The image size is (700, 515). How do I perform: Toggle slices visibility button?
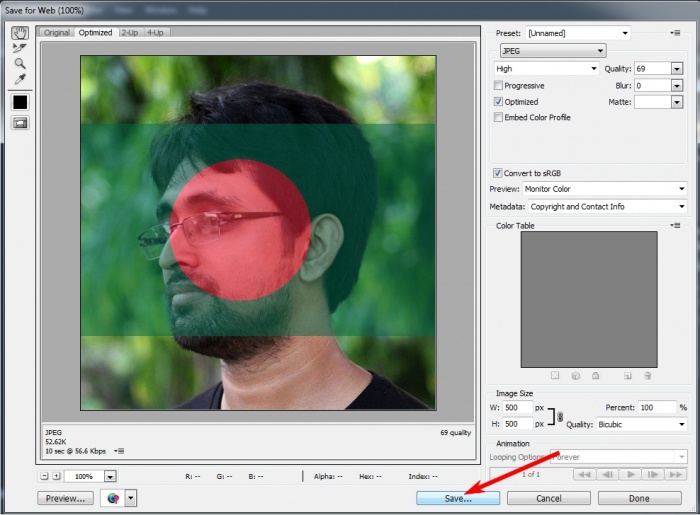pos(19,123)
